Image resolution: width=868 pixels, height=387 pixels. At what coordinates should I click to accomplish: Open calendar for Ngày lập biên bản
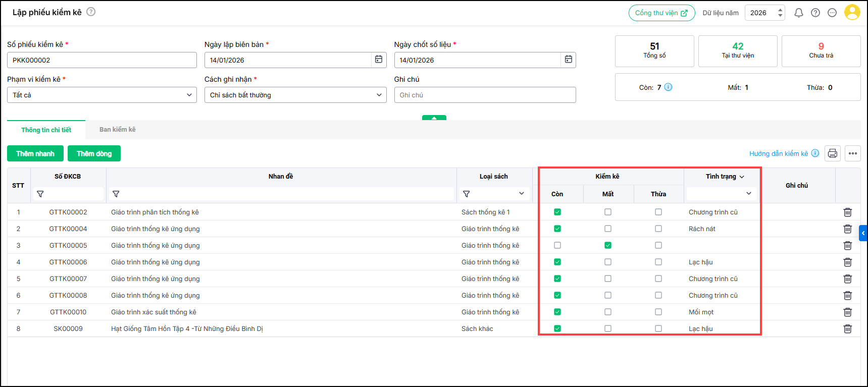tap(379, 60)
